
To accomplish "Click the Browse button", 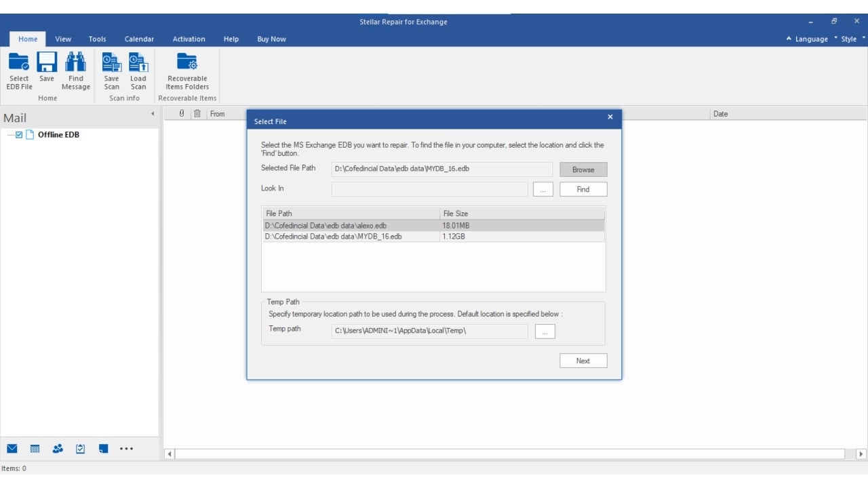I will pyautogui.click(x=583, y=169).
